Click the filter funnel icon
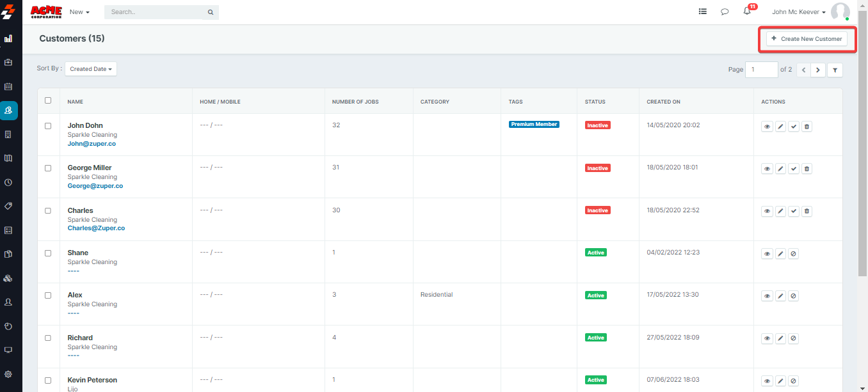The image size is (868, 392). pyautogui.click(x=835, y=70)
